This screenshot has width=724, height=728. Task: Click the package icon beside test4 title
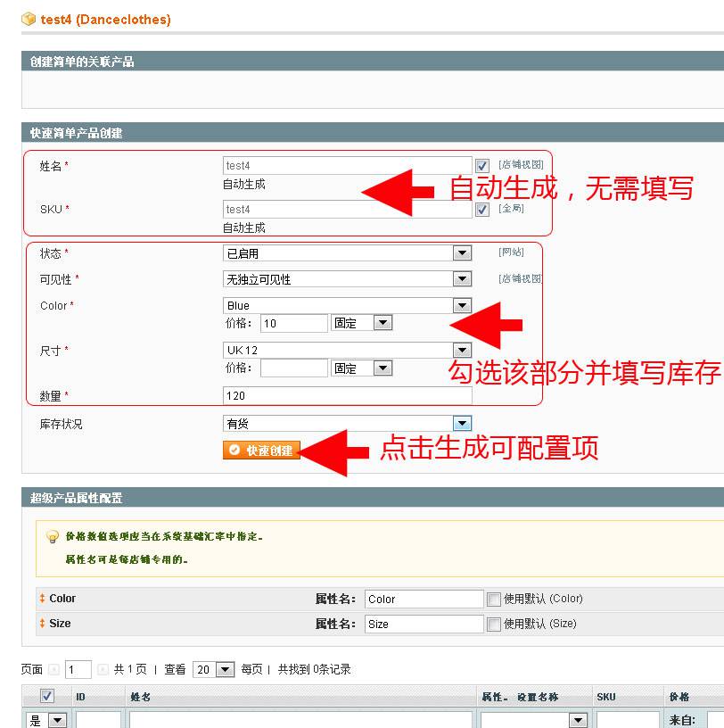pos(29,17)
